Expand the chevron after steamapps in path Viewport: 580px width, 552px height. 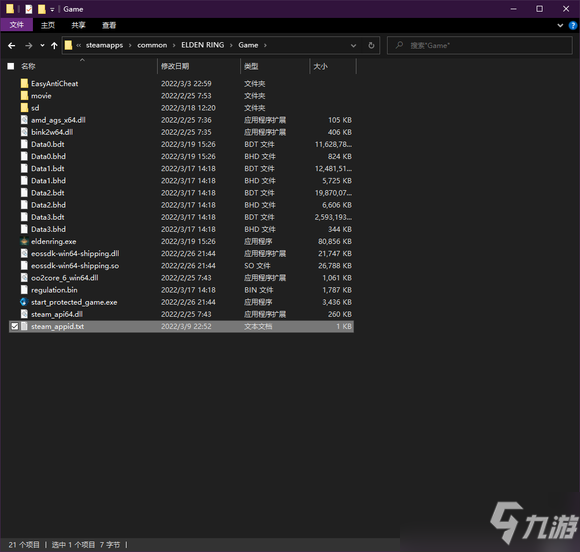(x=130, y=46)
